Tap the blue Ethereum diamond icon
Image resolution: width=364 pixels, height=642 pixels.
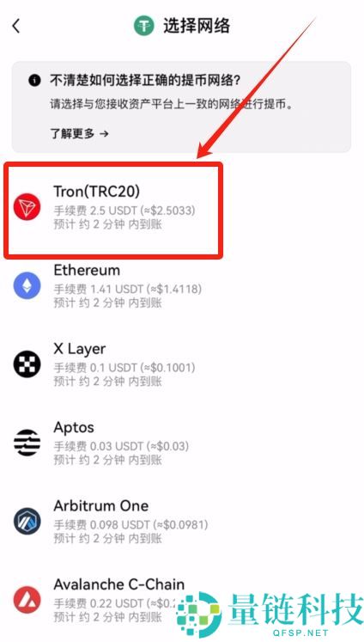27,285
